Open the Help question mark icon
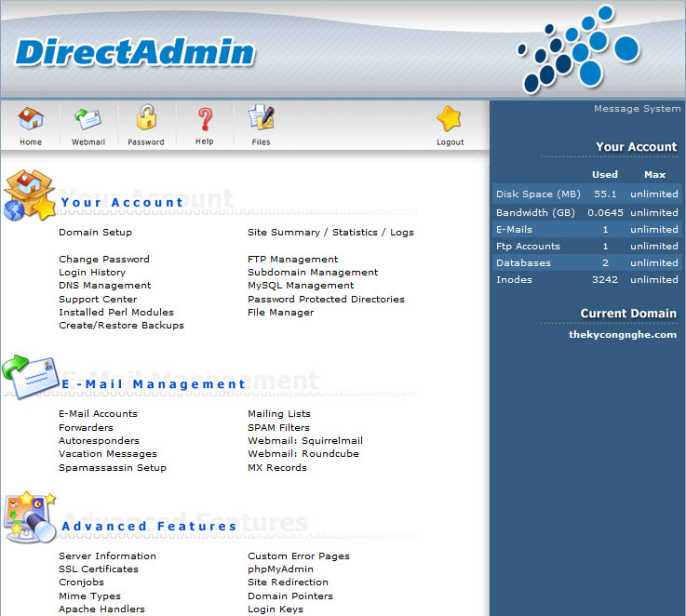Viewport: 686px width, 616px height. point(205,119)
